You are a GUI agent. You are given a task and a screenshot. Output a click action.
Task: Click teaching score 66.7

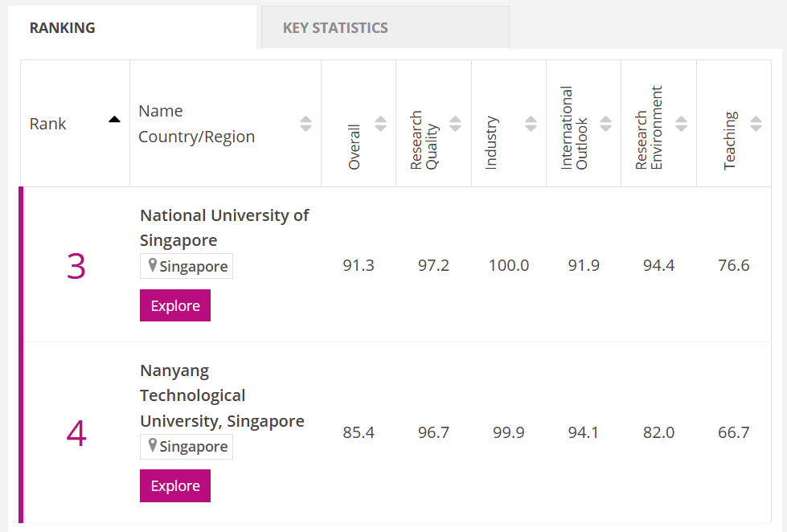[x=734, y=432]
